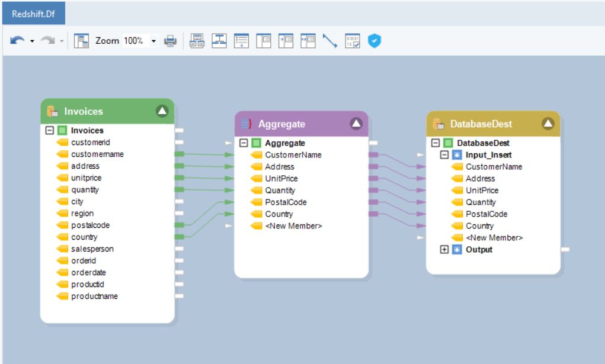The image size is (605, 364).
Task: Open the Zoom percentage dropdown
Action: pyautogui.click(x=153, y=41)
